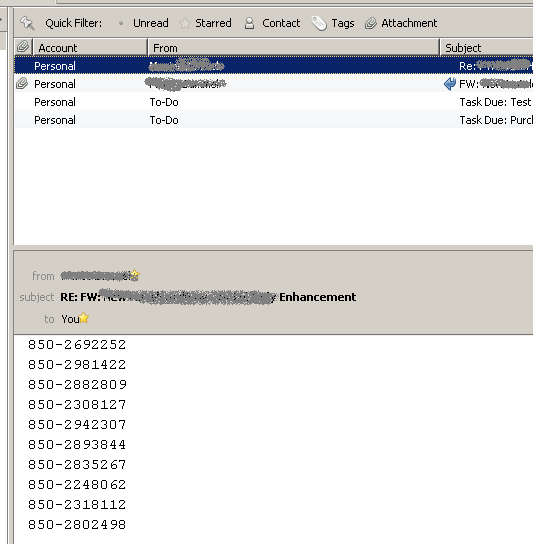Click the star next to the sender name

pyautogui.click(x=135, y=275)
